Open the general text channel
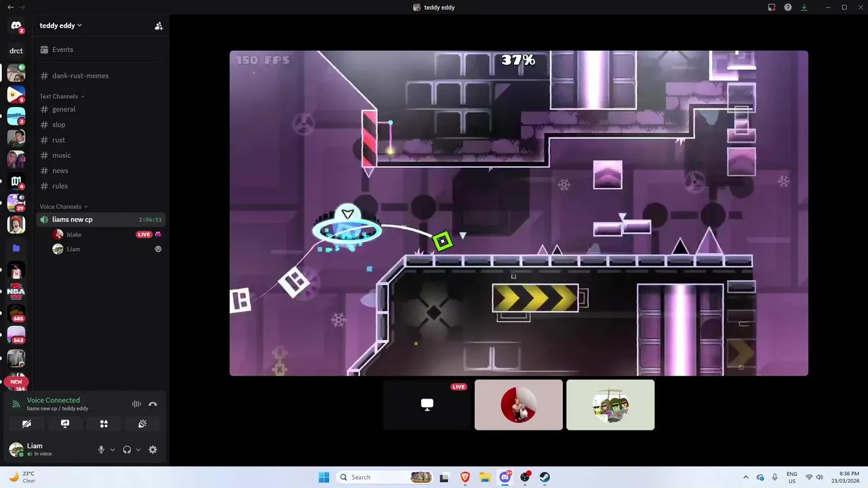 [x=100, y=109]
